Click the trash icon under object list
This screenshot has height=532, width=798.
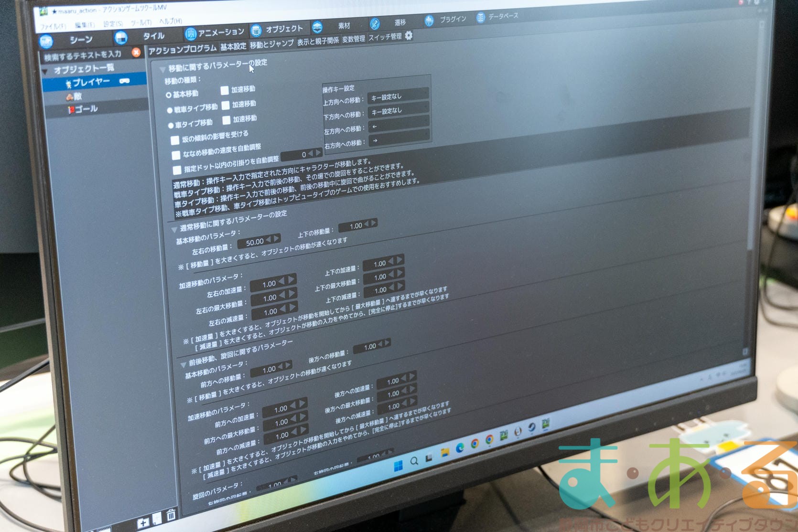coord(171,515)
